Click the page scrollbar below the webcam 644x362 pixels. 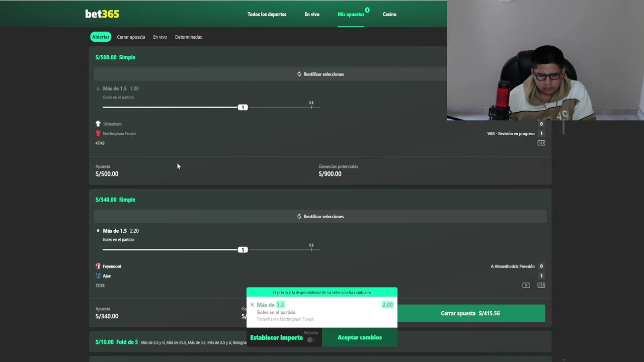pos(563,127)
